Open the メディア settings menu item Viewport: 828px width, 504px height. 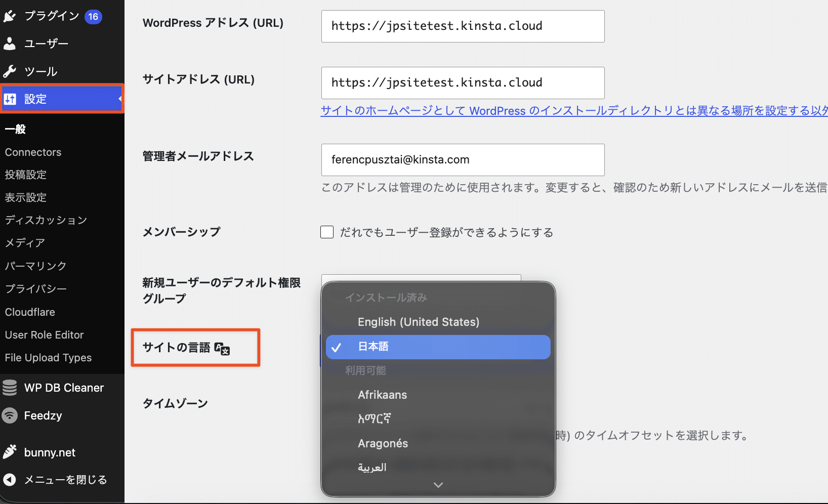(24, 243)
